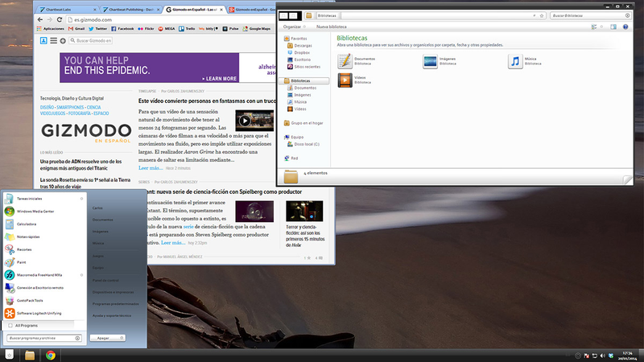Click Nueva biblioteca in Explorer toolbar
Screen dimensions: 644x362
click(x=332, y=27)
